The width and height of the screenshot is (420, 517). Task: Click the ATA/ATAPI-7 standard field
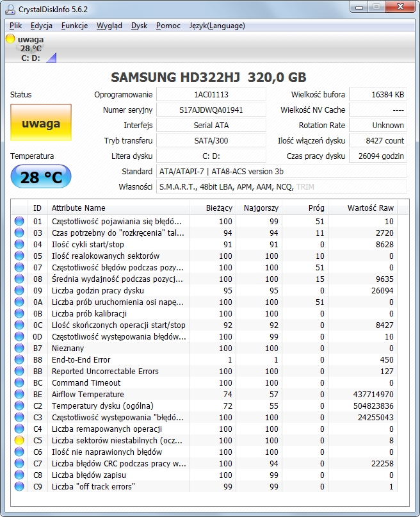(281, 172)
